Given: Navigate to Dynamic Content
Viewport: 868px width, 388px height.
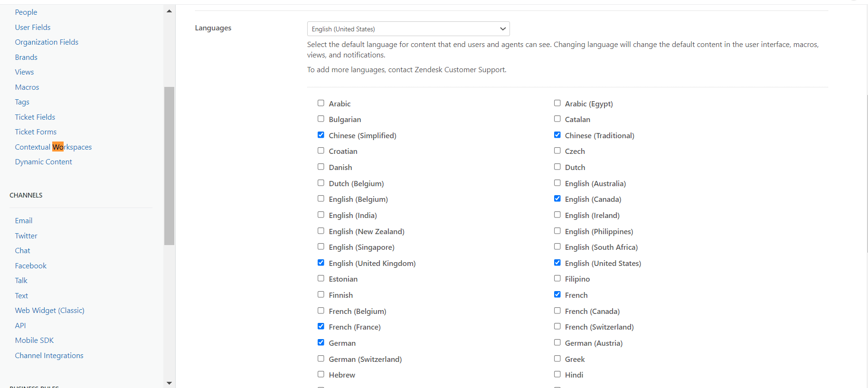Looking at the screenshot, I should click(x=44, y=162).
